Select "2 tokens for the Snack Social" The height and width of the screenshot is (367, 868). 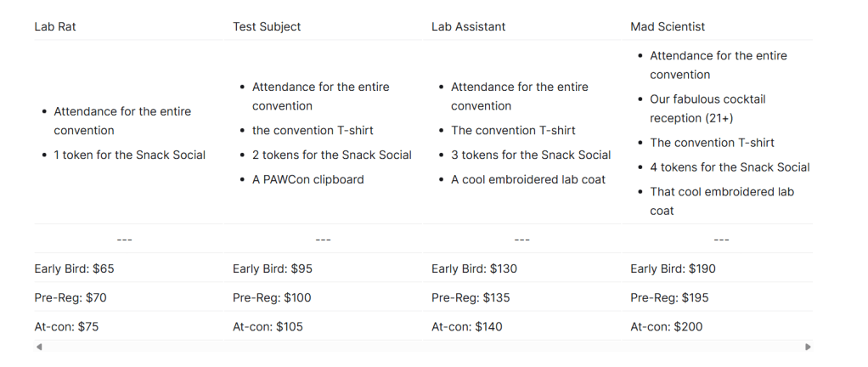(331, 155)
